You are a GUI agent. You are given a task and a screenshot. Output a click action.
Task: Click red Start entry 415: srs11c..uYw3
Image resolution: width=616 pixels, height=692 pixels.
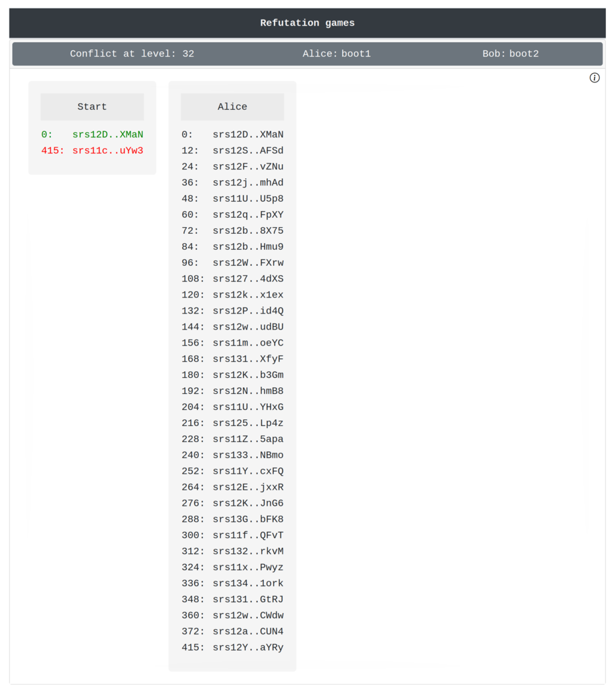[x=92, y=151]
